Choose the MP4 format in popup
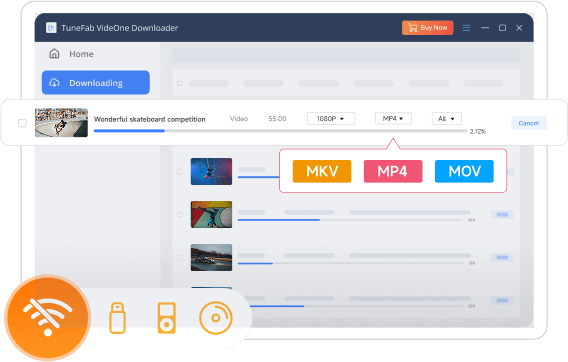The image size is (568, 362). click(x=393, y=171)
